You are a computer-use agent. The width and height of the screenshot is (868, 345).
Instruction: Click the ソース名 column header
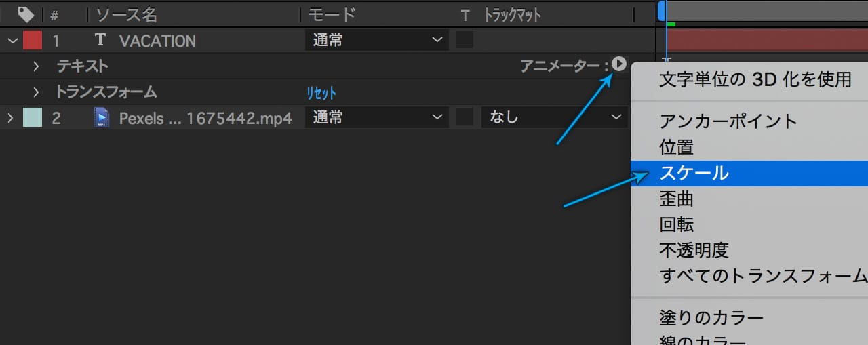126,14
